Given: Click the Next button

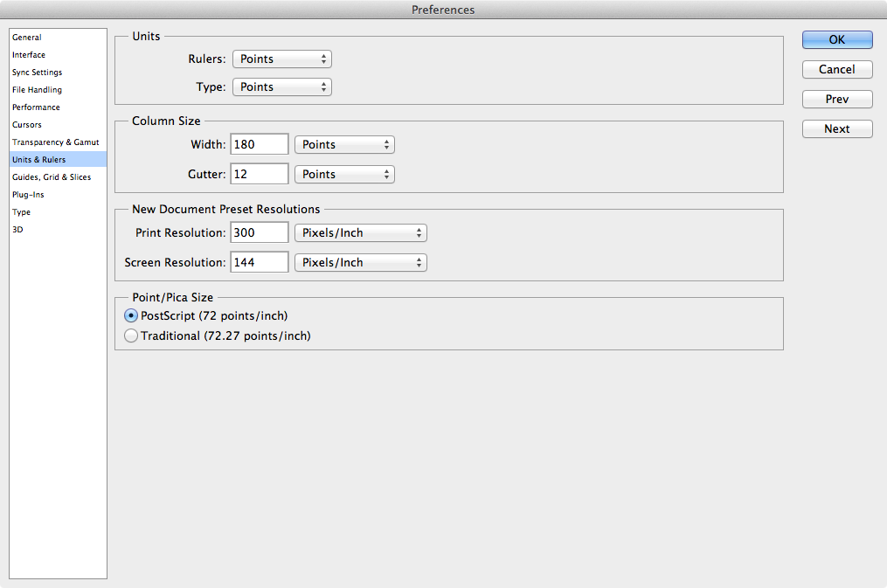Looking at the screenshot, I should click(836, 129).
